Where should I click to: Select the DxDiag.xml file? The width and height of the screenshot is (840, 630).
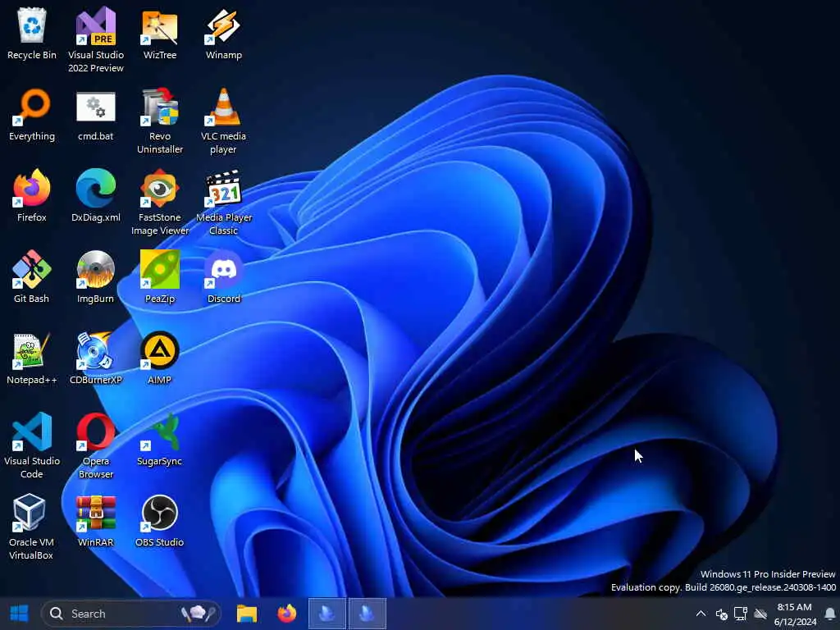96,195
